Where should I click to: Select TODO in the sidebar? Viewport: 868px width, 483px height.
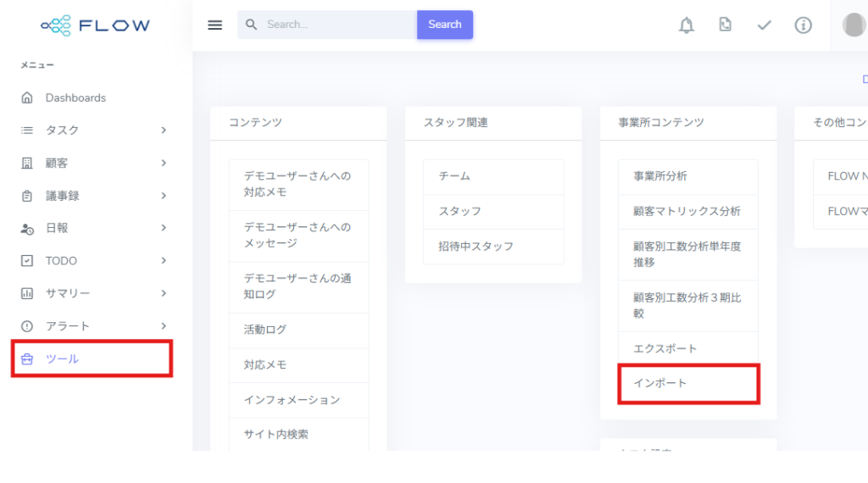[x=61, y=261]
